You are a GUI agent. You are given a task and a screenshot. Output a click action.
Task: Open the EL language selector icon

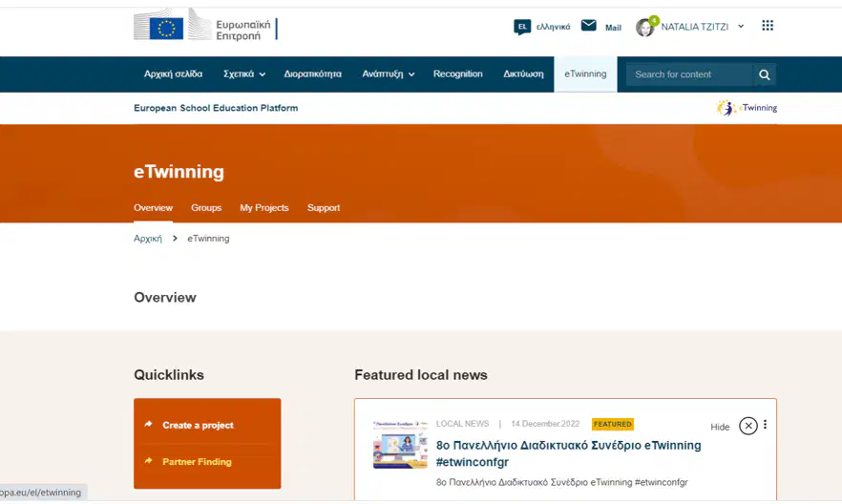point(522,27)
